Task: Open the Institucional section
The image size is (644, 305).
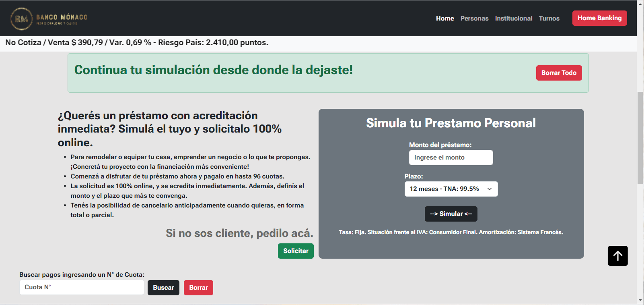Action: pyautogui.click(x=513, y=19)
